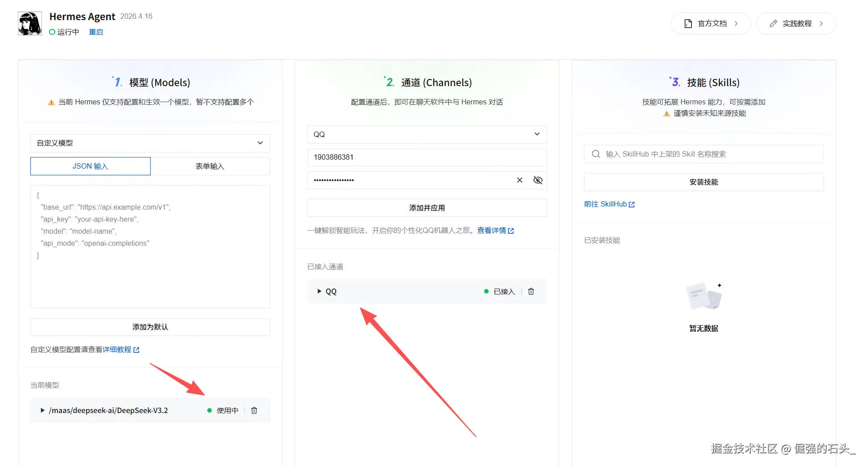Screen dimensions: 868x467
Task: Click the chevron arrow beside 实践教程
Action: pos(821,24)
